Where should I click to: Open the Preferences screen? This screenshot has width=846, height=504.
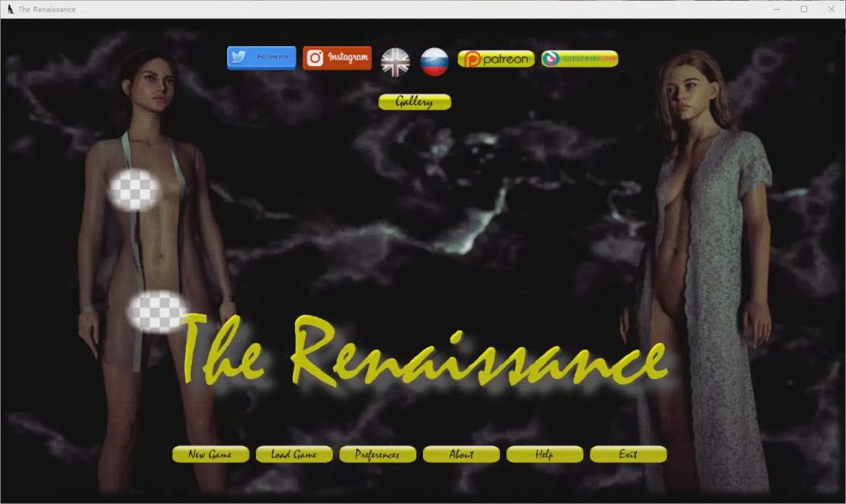[x=378, y=454]
